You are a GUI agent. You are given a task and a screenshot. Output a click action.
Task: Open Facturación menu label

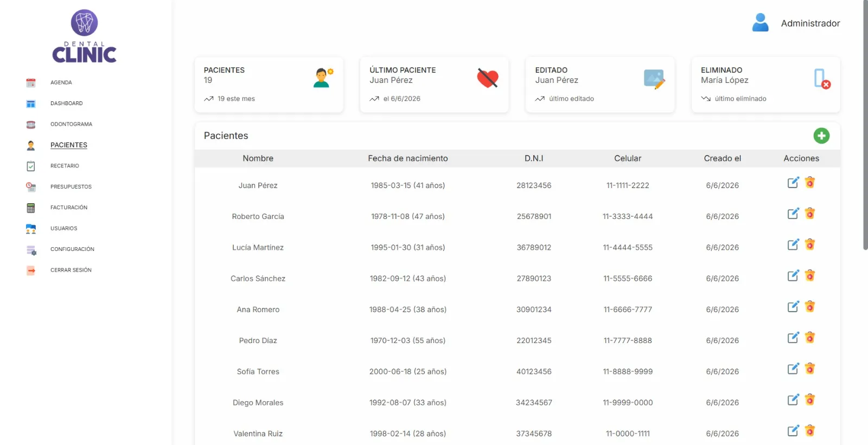tap(69, 208)
